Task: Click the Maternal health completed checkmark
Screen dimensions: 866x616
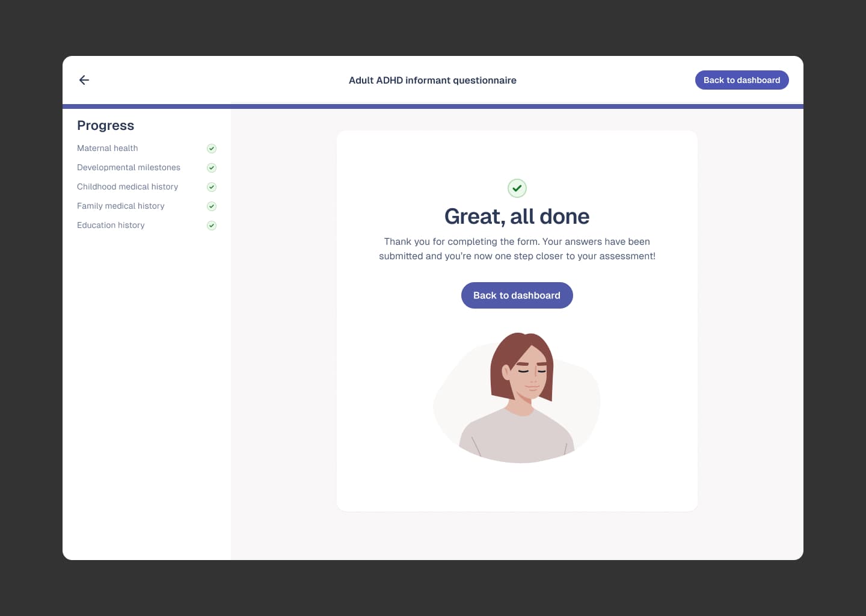Action: click(x=212, y=149)
